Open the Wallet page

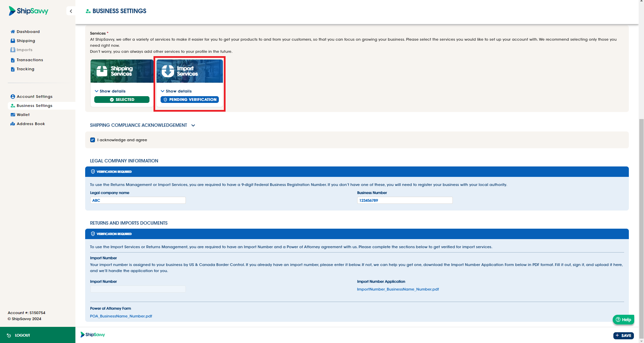pos(23,115)
